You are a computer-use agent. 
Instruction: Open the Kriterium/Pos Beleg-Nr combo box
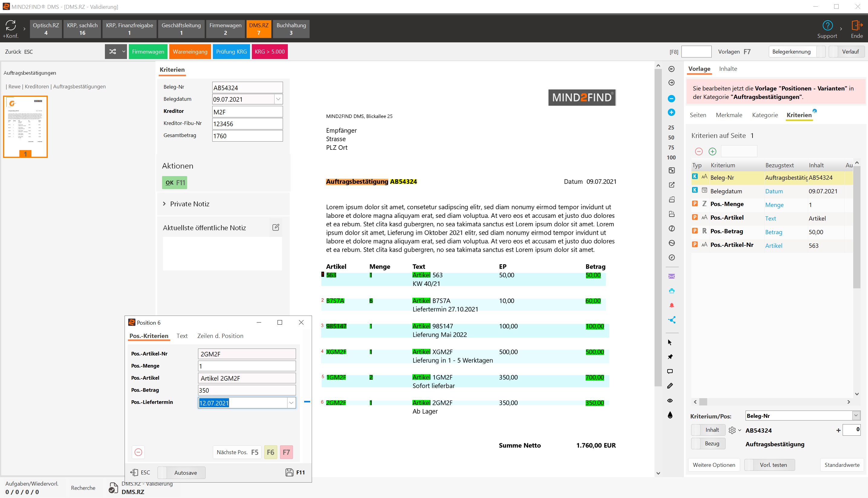click(855, 416)
